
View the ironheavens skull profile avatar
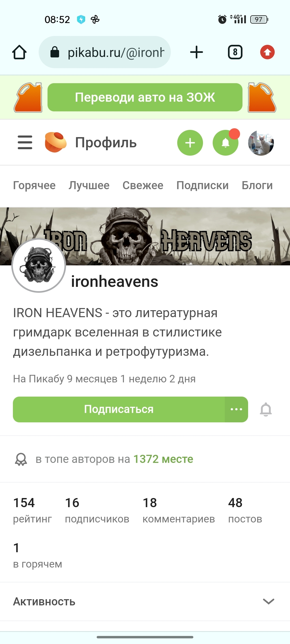pos(39,265)
